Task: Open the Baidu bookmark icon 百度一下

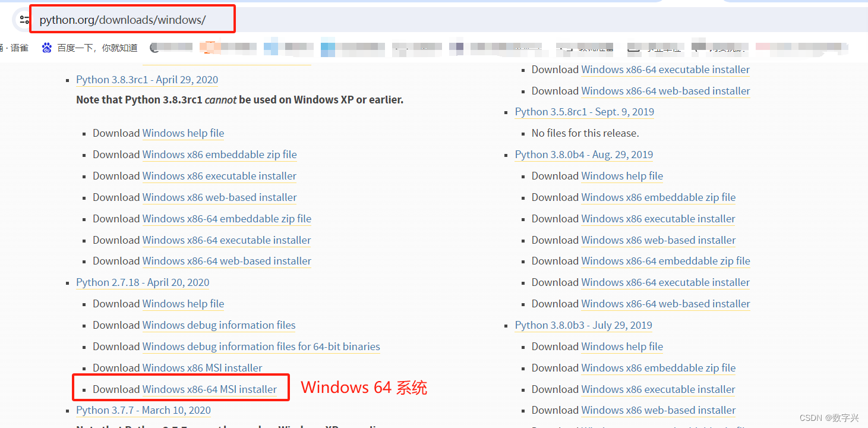Action: [47, 48]
